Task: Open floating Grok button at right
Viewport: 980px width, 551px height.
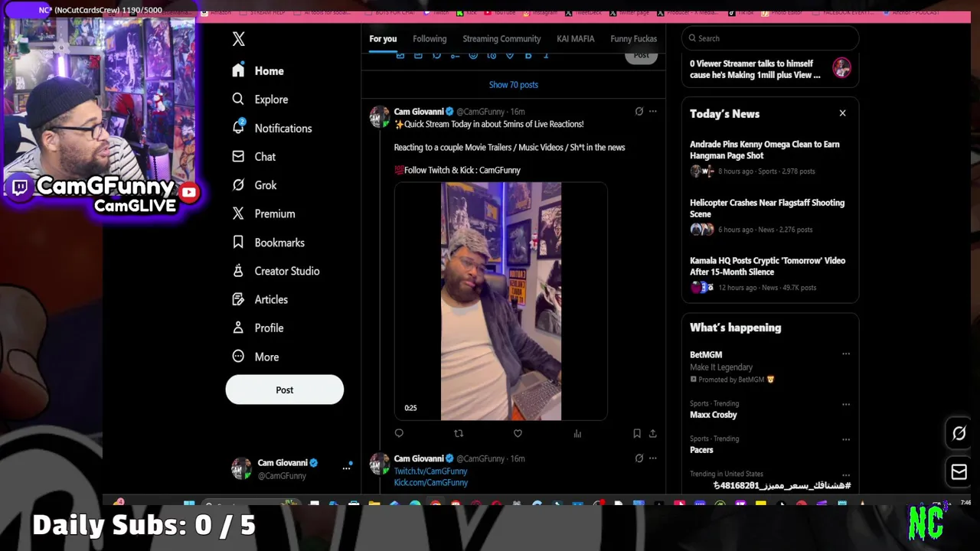Action: 959,434
